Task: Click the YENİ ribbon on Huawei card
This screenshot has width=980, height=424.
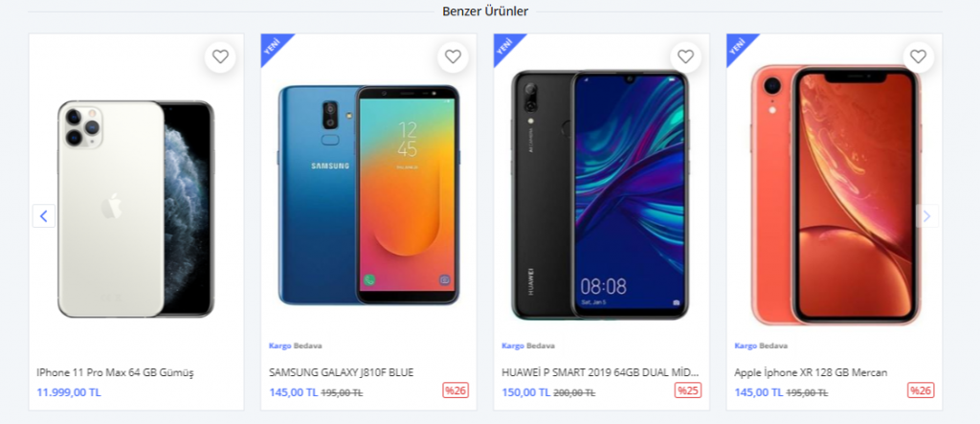Action: tap(506, 47)
